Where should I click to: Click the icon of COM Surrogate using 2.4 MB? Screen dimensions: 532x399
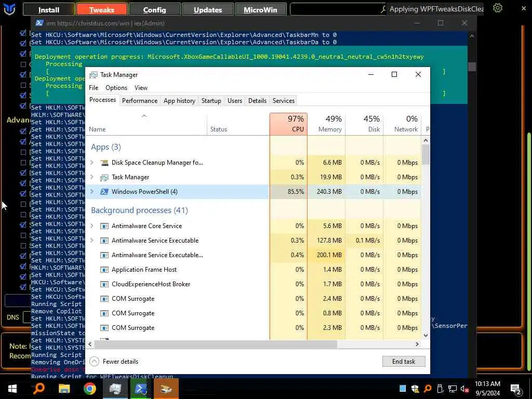[x=104, y=299]
